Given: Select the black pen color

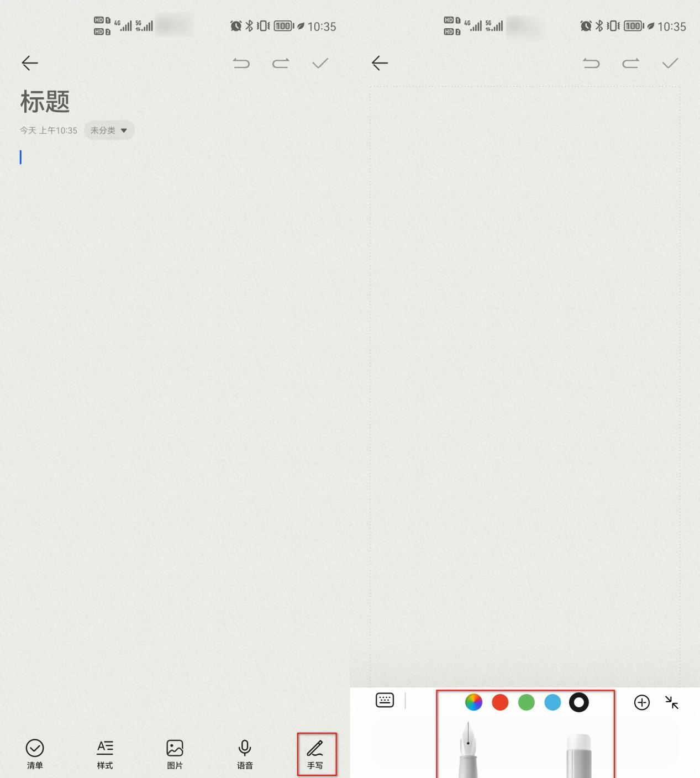Looking at the screenshot, I should [x=579, y=702].
